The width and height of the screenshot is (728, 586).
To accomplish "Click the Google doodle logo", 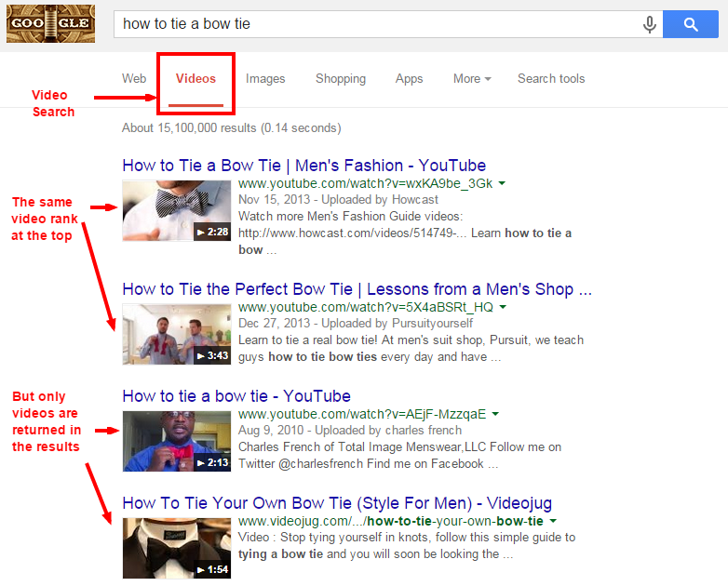I will pos(50,23).
